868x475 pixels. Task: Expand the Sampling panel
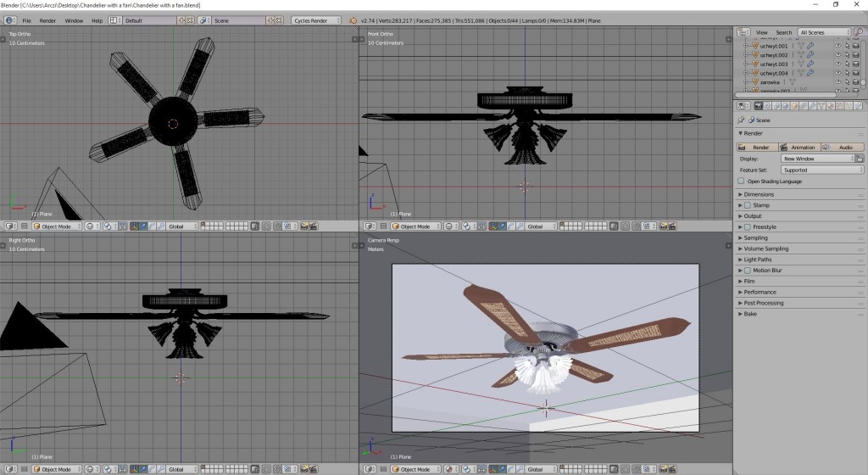click(x=756, y=238)
